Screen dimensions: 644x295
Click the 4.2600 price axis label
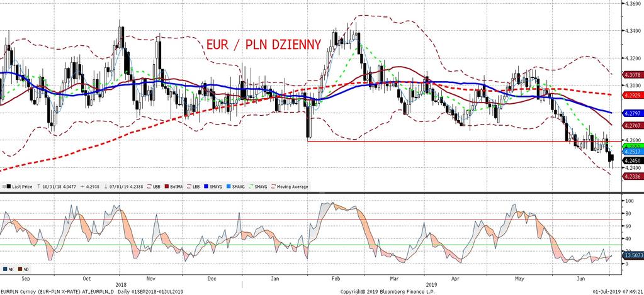pos(631,140)
